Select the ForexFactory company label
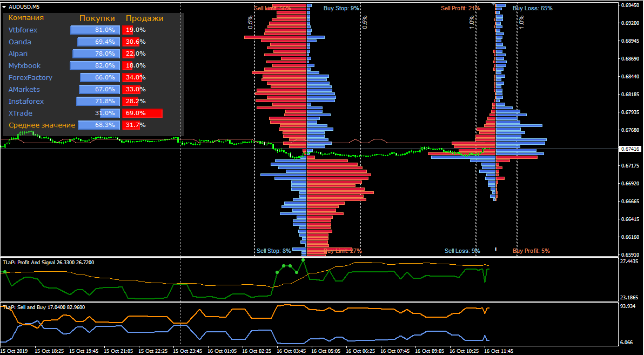 [30, 77]
